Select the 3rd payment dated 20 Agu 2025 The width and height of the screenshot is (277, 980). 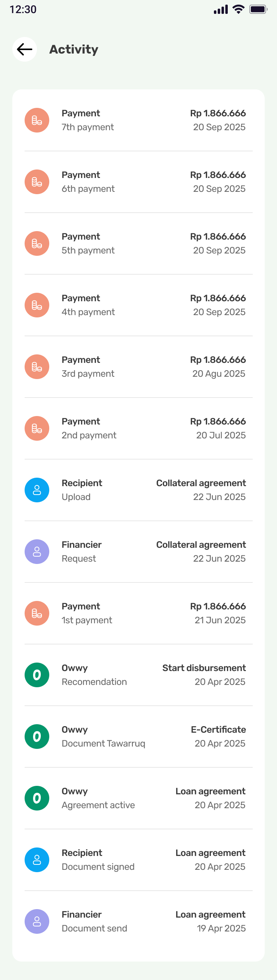click(138, 367)
